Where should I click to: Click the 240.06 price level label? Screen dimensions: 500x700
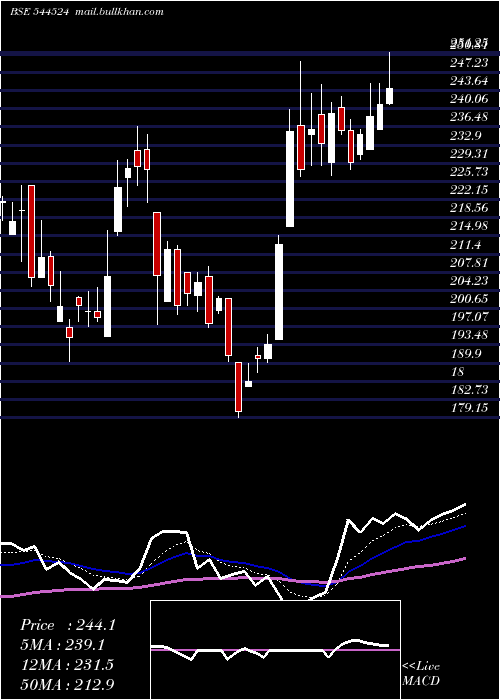[x=469, y=99]
